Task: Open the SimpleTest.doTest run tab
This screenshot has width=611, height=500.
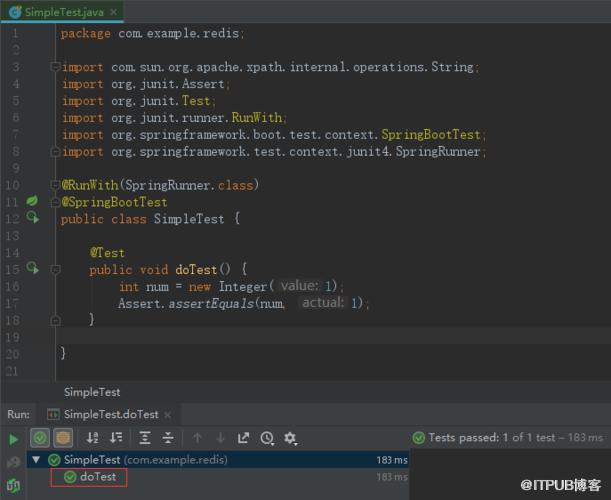Action: [108, 414]
